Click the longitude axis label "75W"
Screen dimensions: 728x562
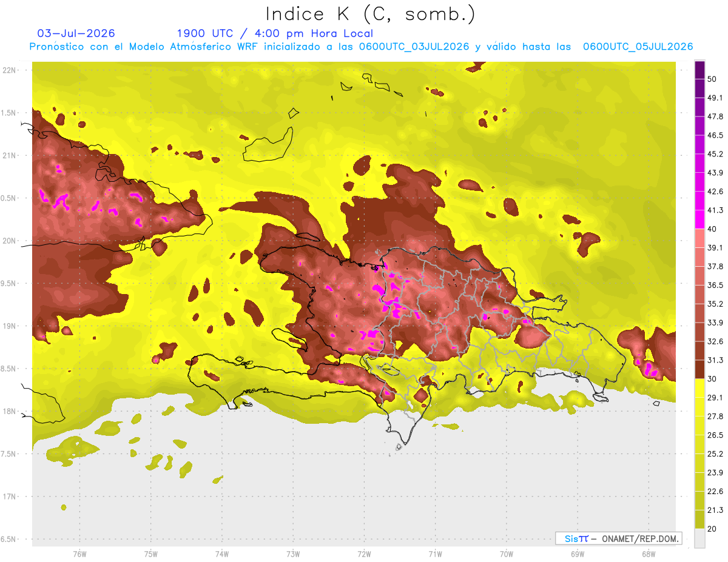[151, 554]
